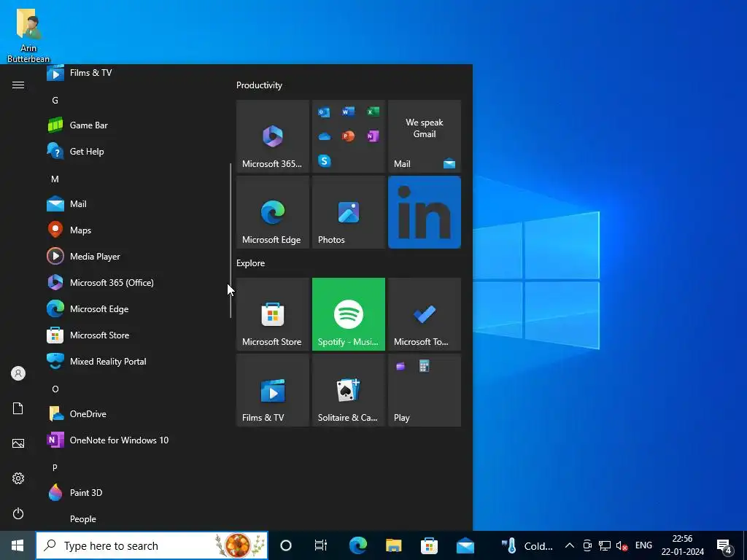The height and width of the screenshot is (560, 747).
Task: Switch ENG input language indicator
Action: tap(643, 545)
